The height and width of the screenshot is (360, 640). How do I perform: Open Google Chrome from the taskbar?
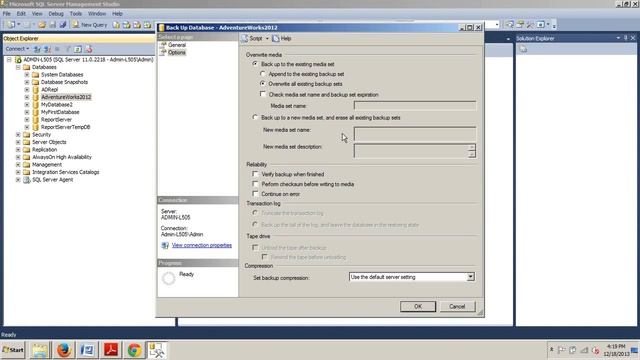point(134,350)
